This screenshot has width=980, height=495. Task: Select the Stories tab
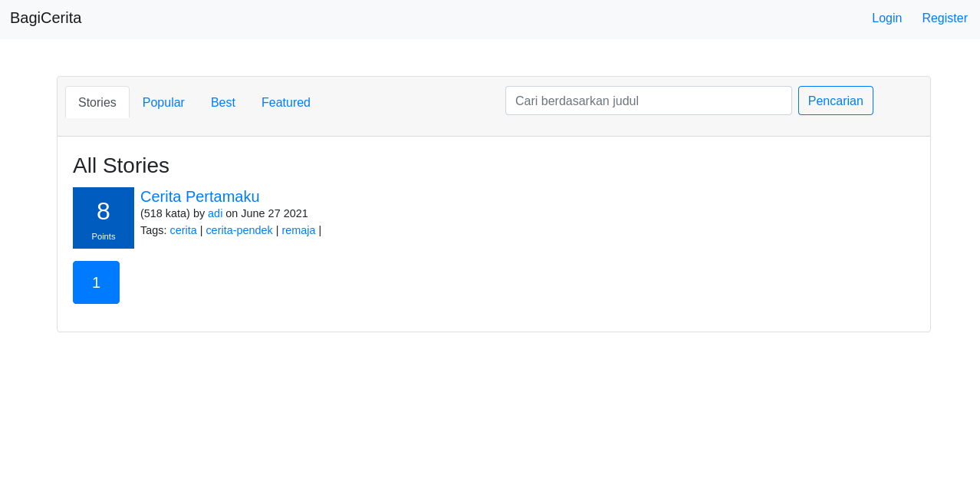[97, 102]
